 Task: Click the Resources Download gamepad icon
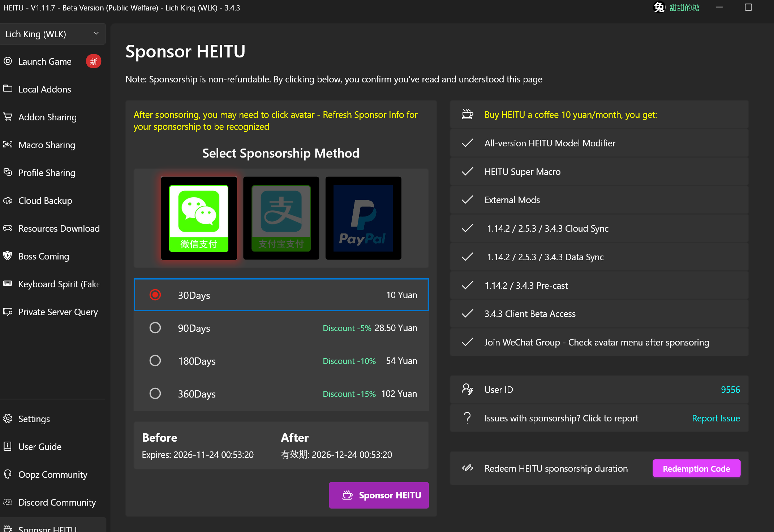coord(8,228)
